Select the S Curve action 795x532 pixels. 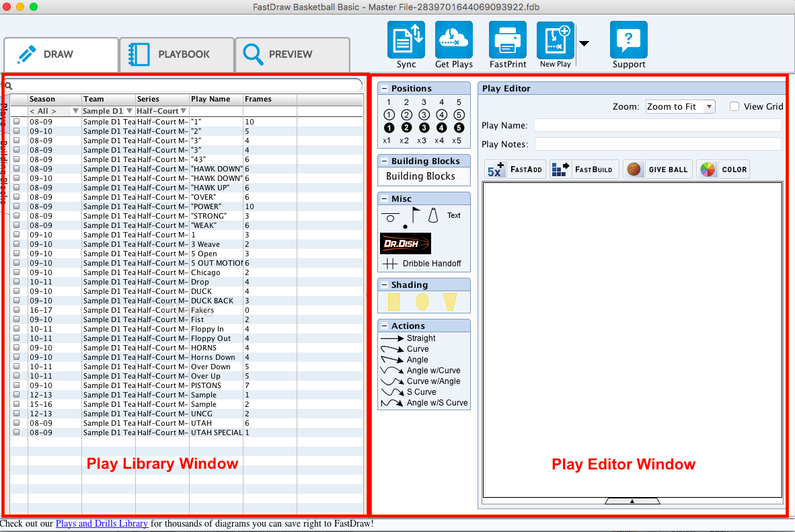pos(409,392)
